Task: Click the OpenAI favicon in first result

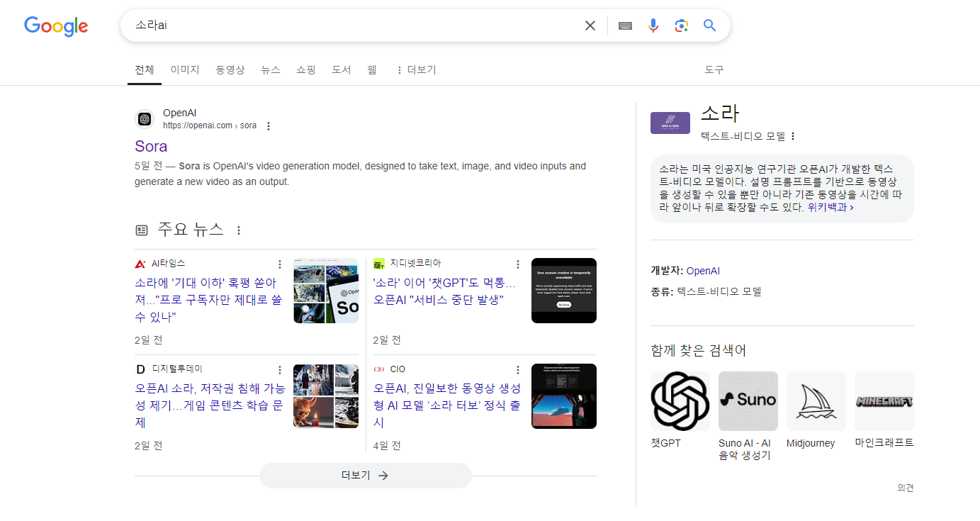Action: [x=145, y=119]
